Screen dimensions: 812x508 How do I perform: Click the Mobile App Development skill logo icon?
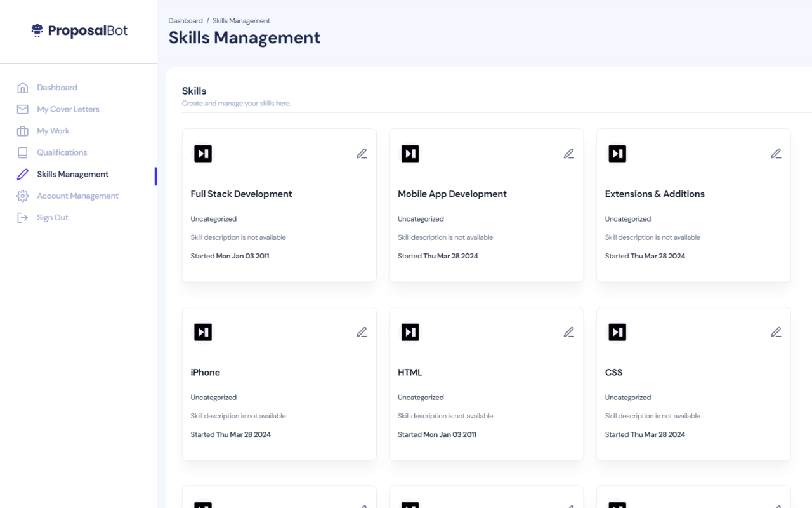point(410,154)
